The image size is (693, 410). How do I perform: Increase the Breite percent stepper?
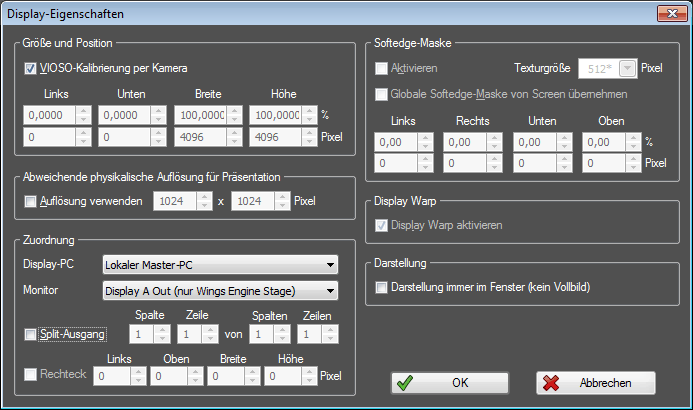[234, 111]
